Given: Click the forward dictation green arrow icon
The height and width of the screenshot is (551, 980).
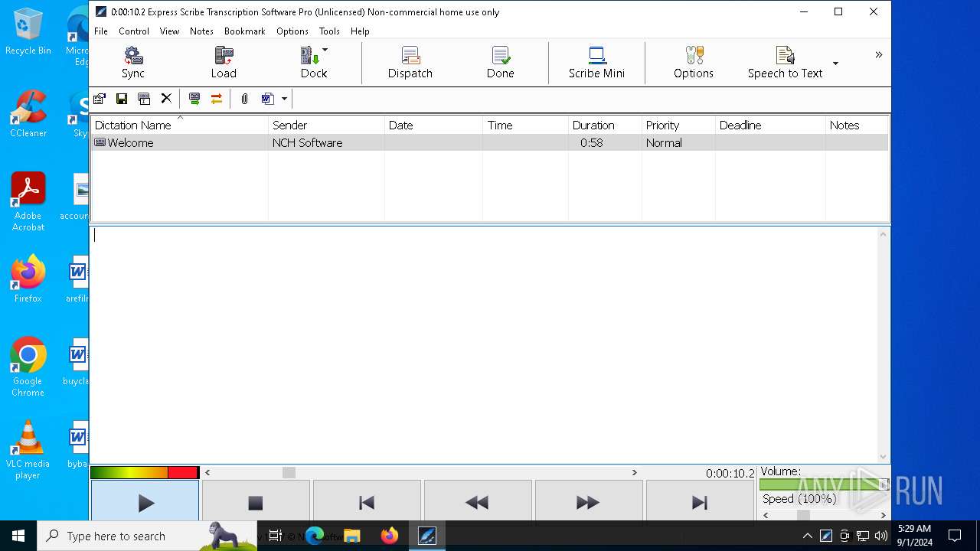Looking at the screenshot, I should (194, 99).
